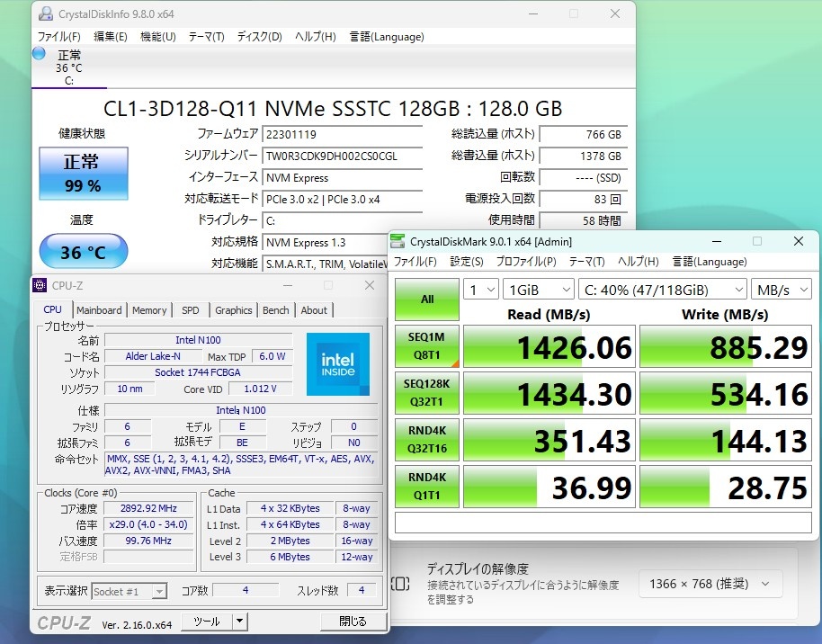
Task: Open 言語(Language) menu in CrystalDiskMark
Action: click(x=710, y=261)
